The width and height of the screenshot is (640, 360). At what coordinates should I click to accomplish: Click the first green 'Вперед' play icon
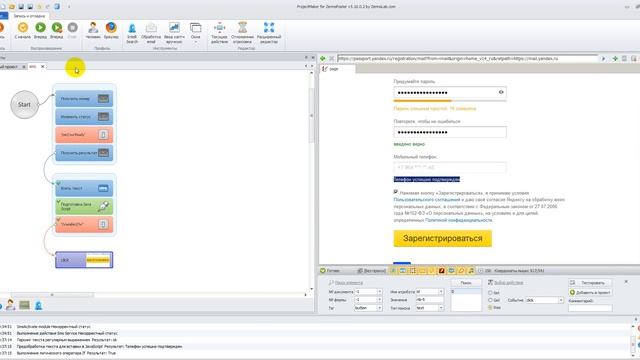pos(40,27)
